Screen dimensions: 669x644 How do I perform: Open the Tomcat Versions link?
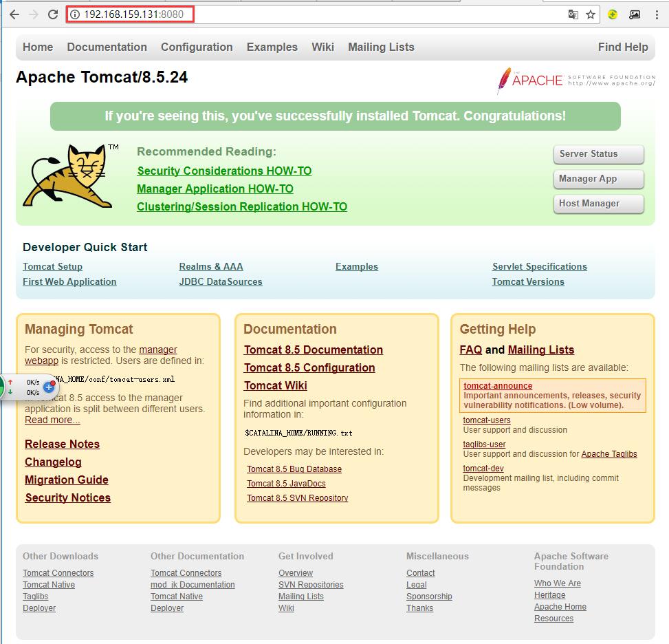pyautogui.click(x=528, y=282)
